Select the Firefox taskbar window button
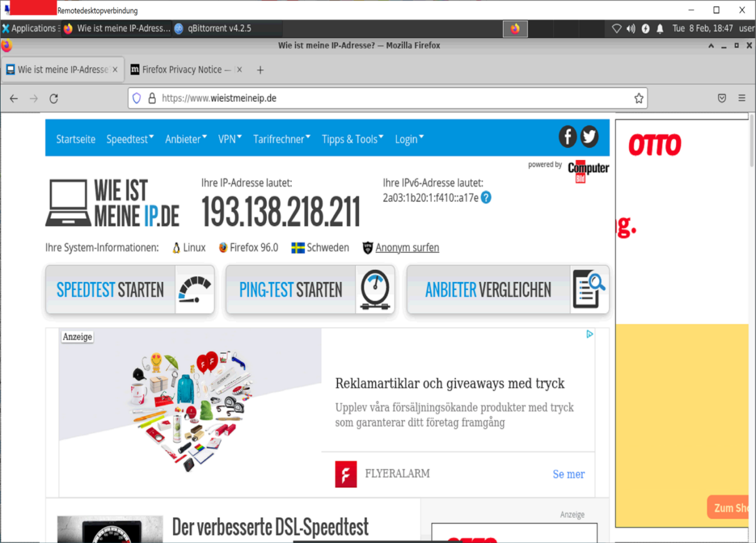The height and width of the screenshot is (543, 756). point(116,28)
